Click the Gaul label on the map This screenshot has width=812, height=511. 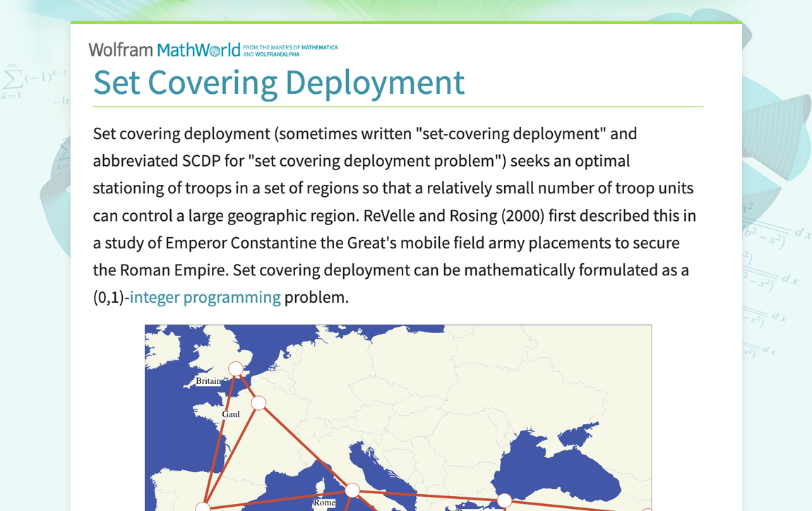pos(231,414)
